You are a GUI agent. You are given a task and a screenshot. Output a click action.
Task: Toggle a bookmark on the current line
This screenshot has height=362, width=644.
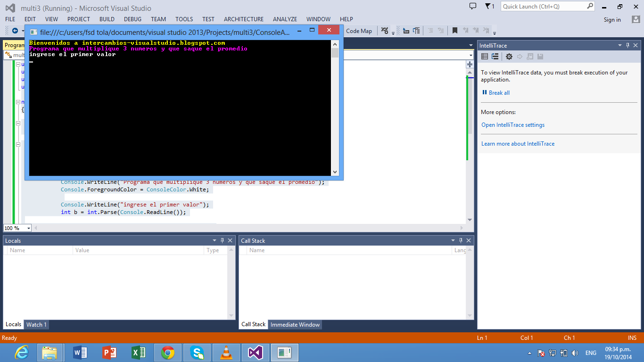[x=454, y=30]
